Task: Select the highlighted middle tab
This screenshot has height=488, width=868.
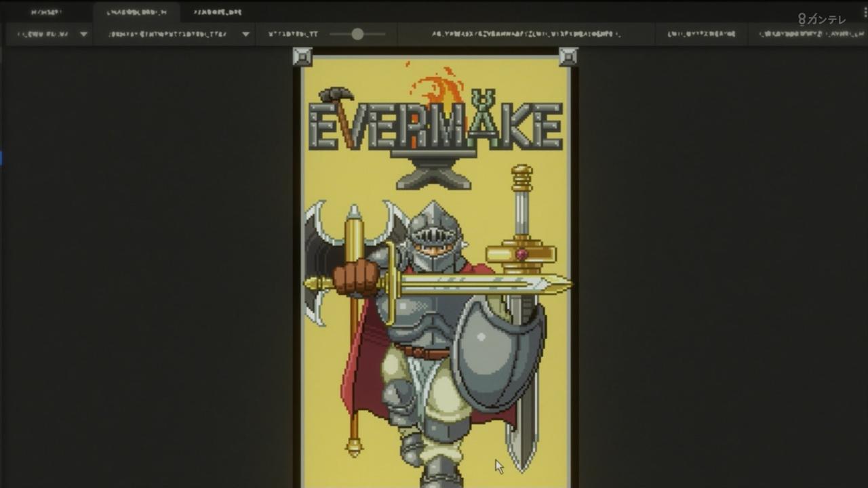Action: (x=136, y=12)
